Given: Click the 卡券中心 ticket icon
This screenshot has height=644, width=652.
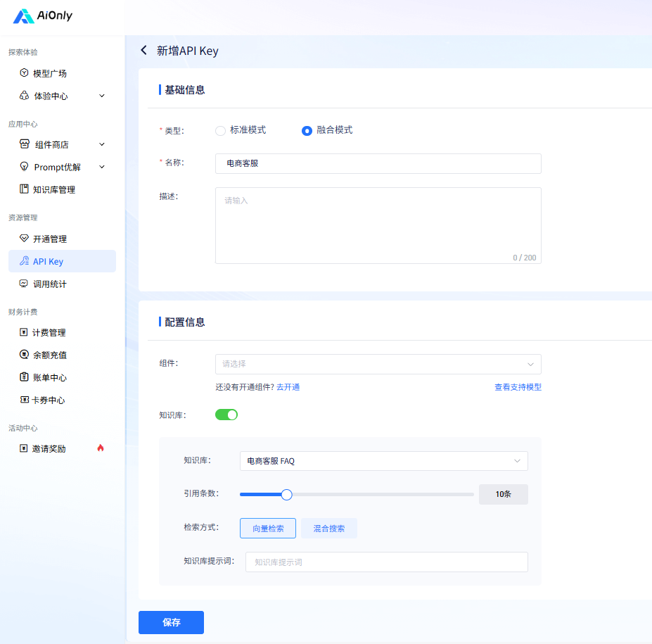Looking at the screenshot, I should point(25,400).
